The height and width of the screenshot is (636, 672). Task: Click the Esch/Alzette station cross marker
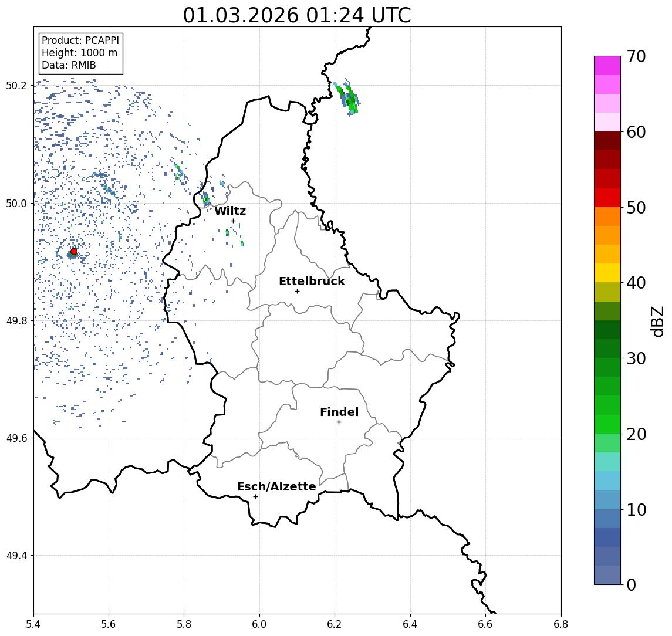click(x=255, y=497)
